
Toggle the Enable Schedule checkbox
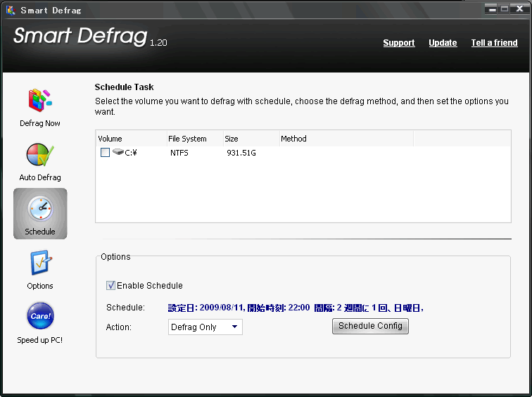(x=110, y=285)
